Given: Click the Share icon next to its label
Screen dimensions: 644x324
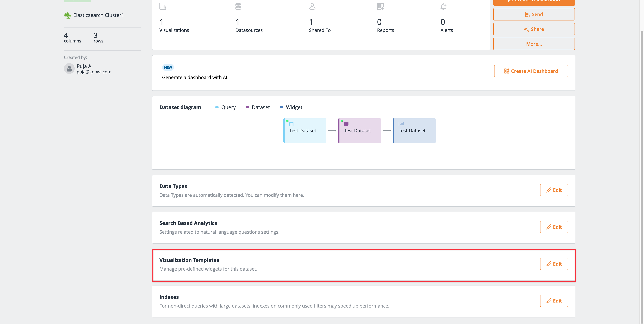Looking at the screenshot, I should [x=527, y=29].
